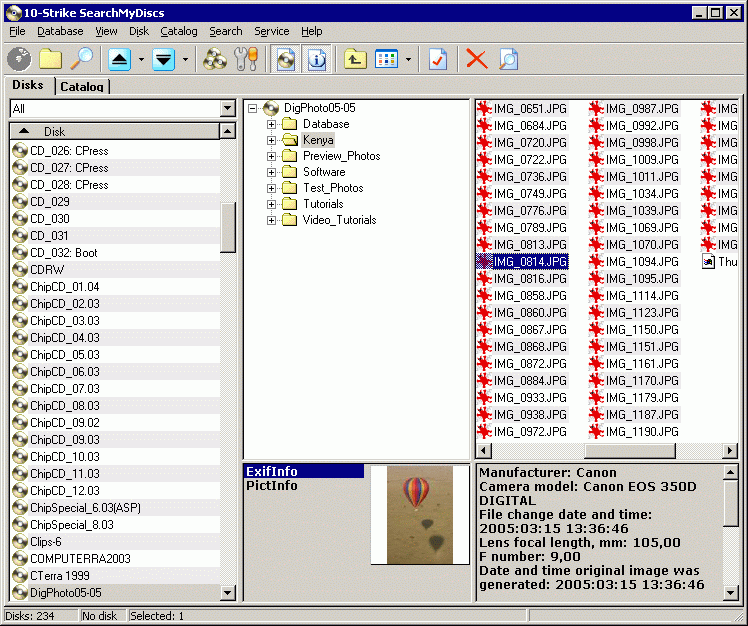This screenshot has height=626, width=748.
Task: Expand the Test_Photos folder node
Action: (x=271, y=188)
